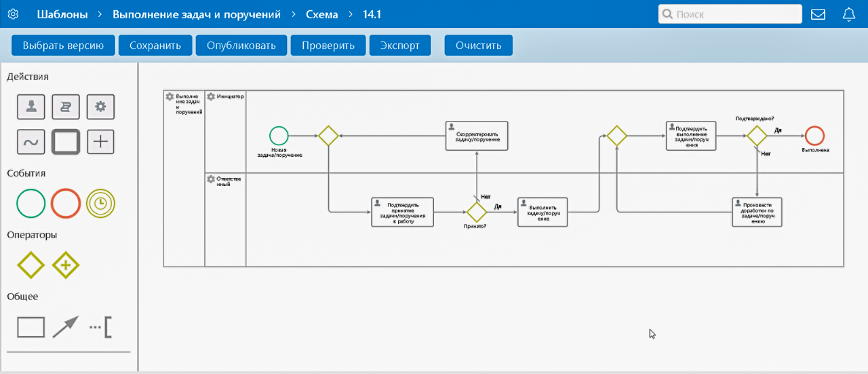Viewport: 868px width, 374px height.
Task: Click the Нет label below the Подтверждено? gateway
Action: point(766,154)
